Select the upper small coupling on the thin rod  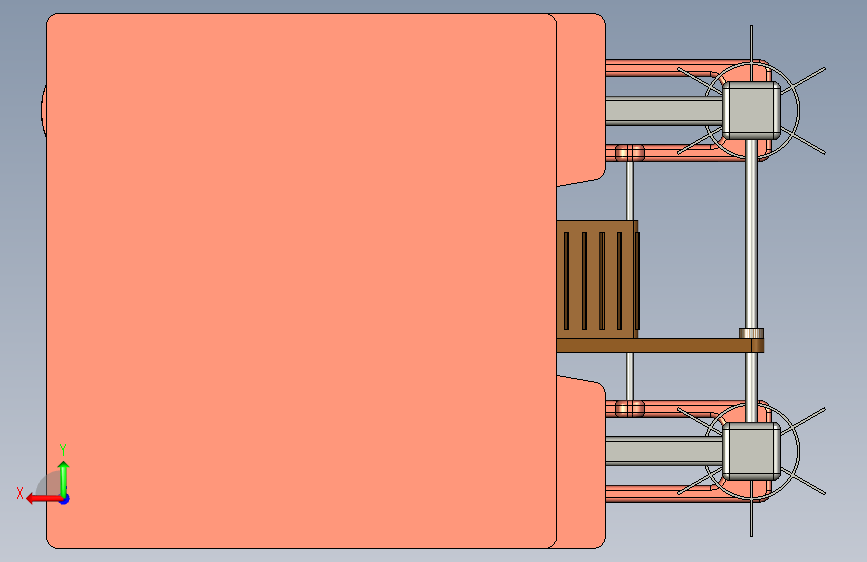630,153
